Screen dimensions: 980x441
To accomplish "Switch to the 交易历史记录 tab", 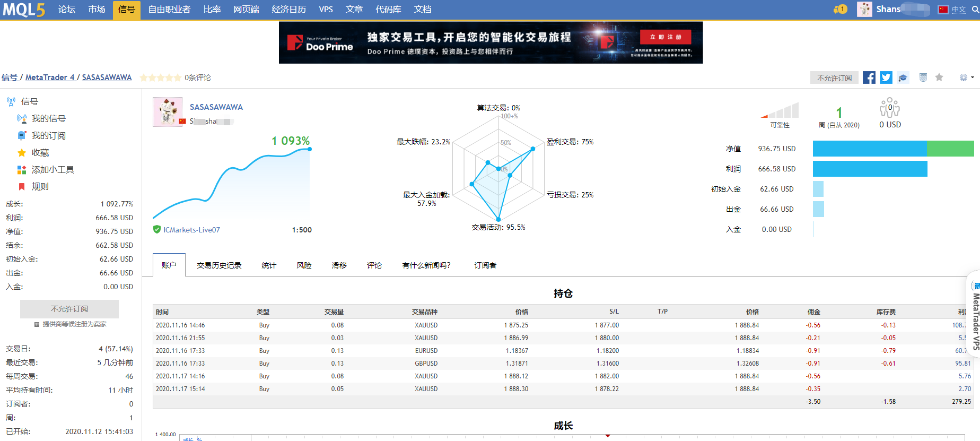I will pos(219,265).
